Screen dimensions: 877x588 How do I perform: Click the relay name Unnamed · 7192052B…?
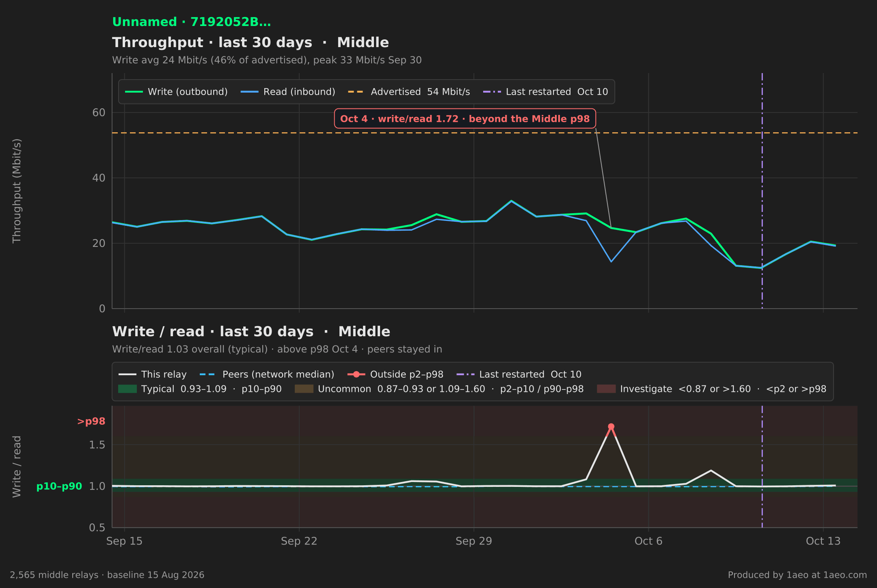tap(192, 22)
